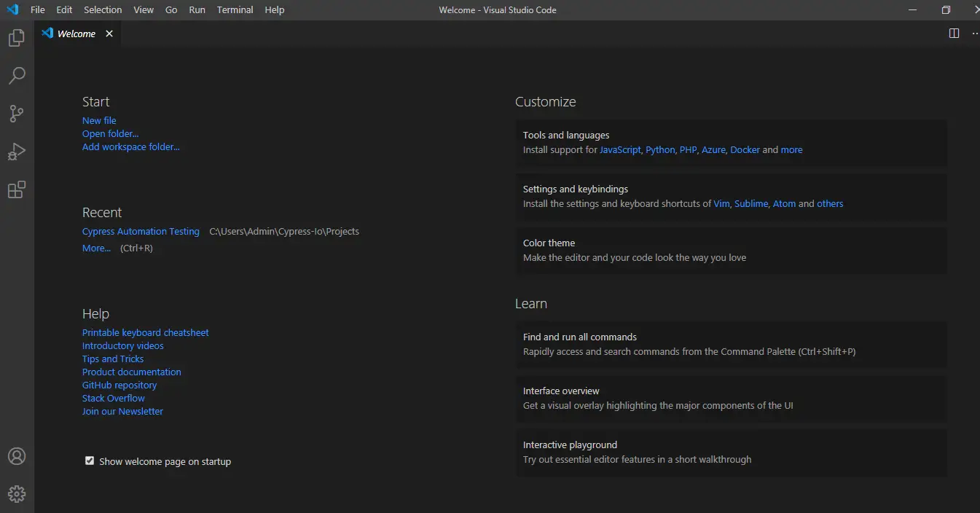Select the Search icon in the activity bar
The width and height of the screenshot is (980, 513).
click(x=16, y=76)
